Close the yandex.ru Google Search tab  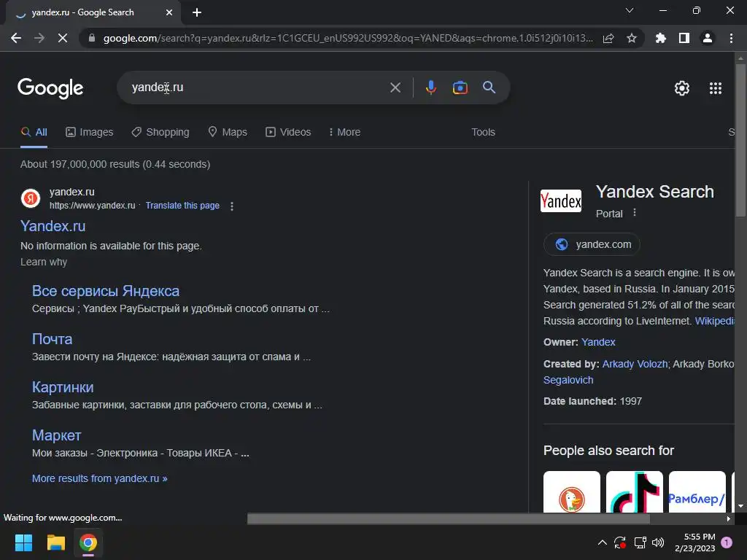point(169,12)
